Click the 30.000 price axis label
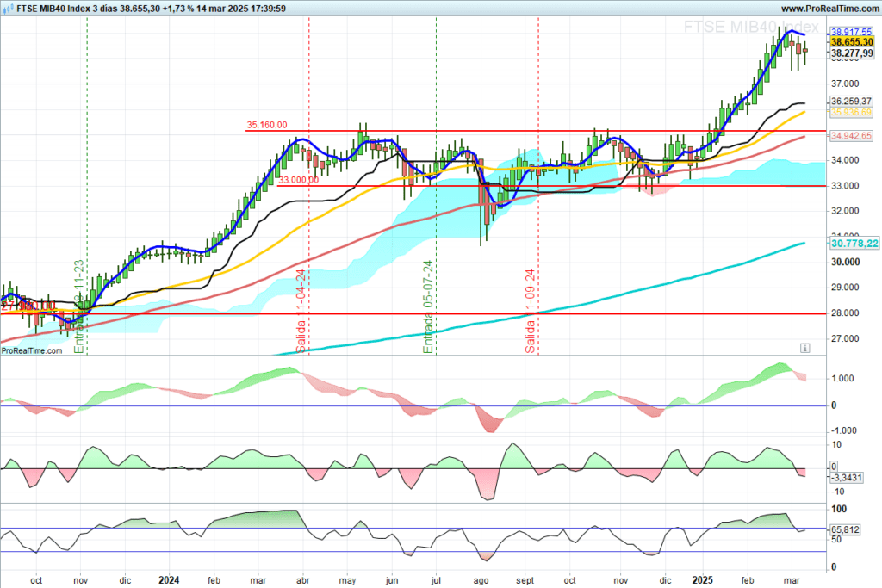 point(845,262)
